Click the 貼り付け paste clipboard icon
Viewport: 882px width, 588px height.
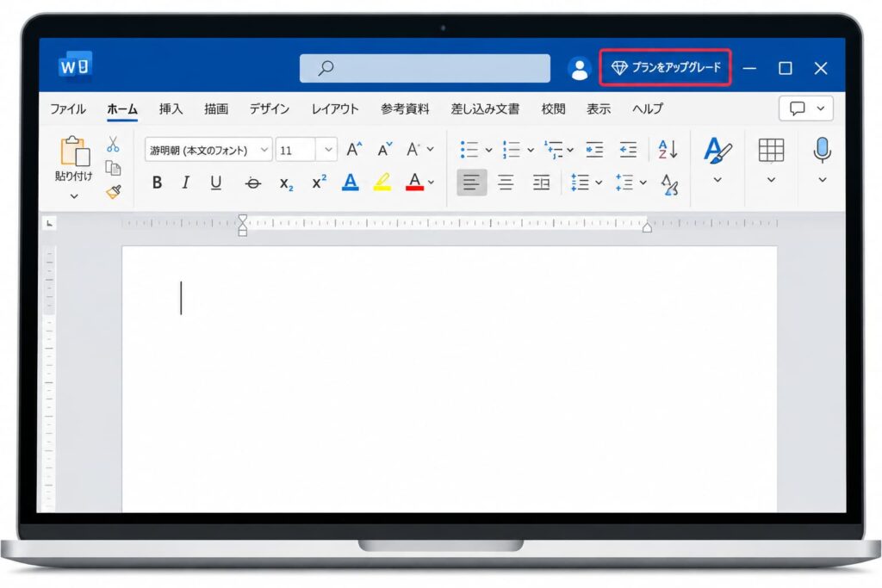point(74,152)
